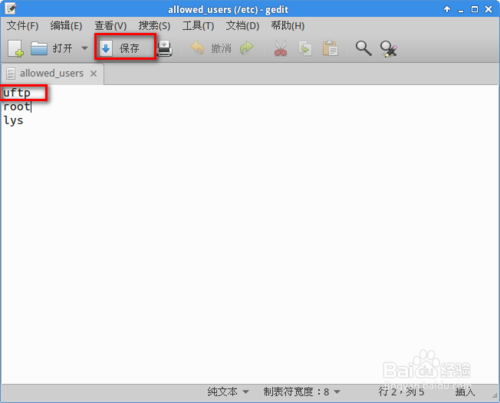Print the document with the printer icon
This screenshot has height=403, width=500.
165,49
